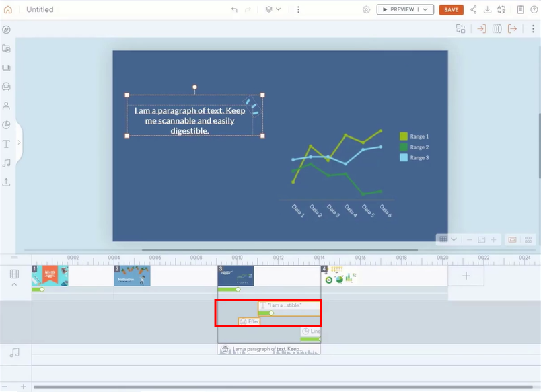Screen dimensions: 541x392
Task: Select scene 4 thumbnail in timeline
Action: coord(339,276)
